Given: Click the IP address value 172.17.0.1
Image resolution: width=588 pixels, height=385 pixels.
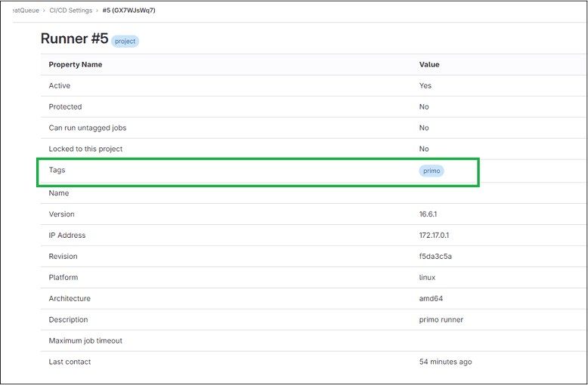Looking at the screenshot, I should click(435, 236).
